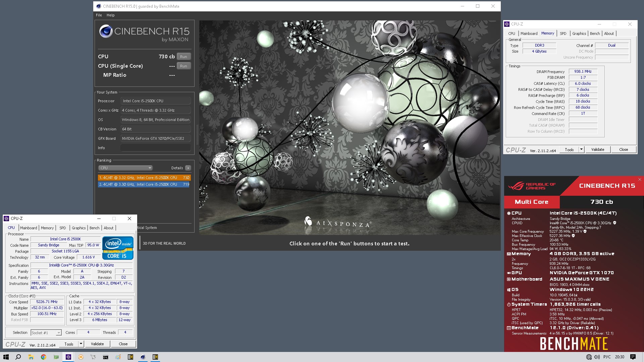Viewport: 644px width, 362px height.
Task: Click the Republic of Gamers logo
Action: [532, 186]
